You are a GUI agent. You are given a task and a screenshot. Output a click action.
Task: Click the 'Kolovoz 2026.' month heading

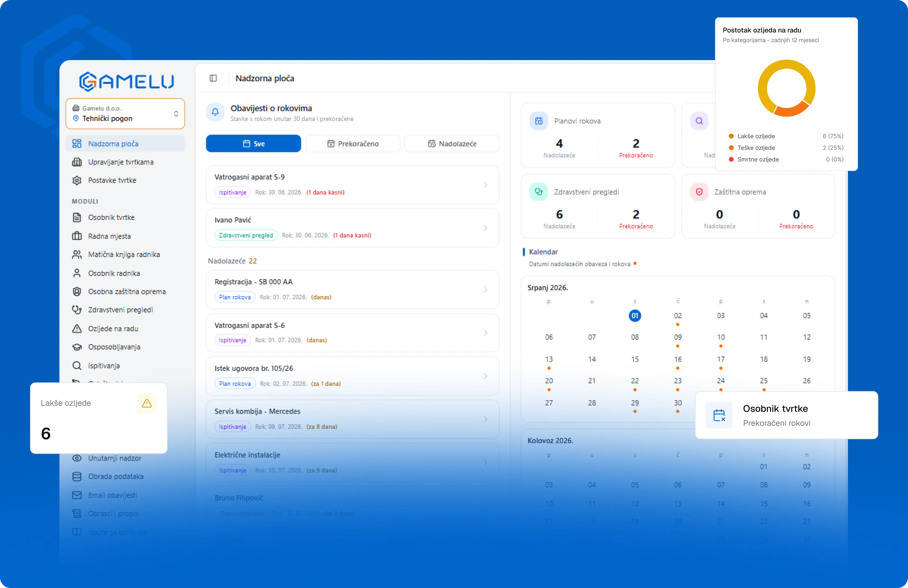[550, 440]
